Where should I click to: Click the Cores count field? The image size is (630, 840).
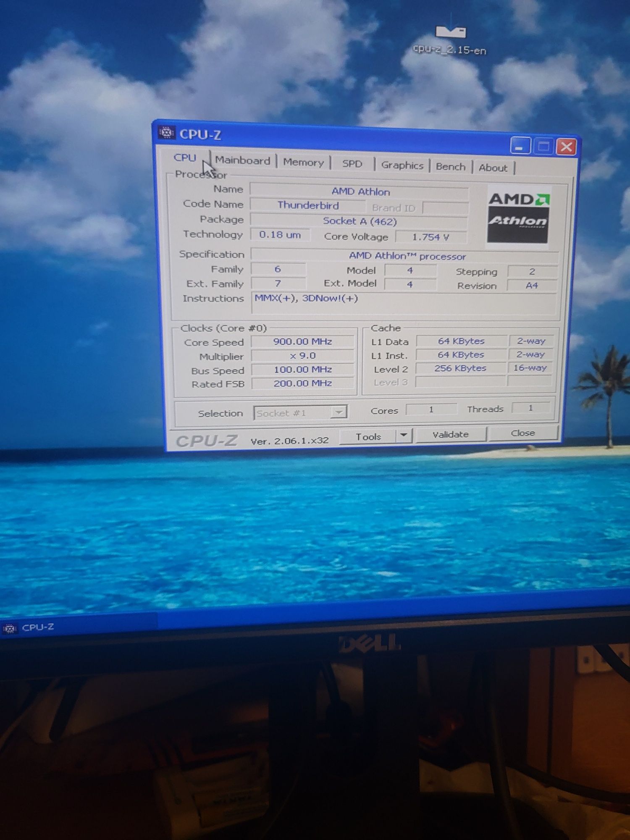click(431, 409)
